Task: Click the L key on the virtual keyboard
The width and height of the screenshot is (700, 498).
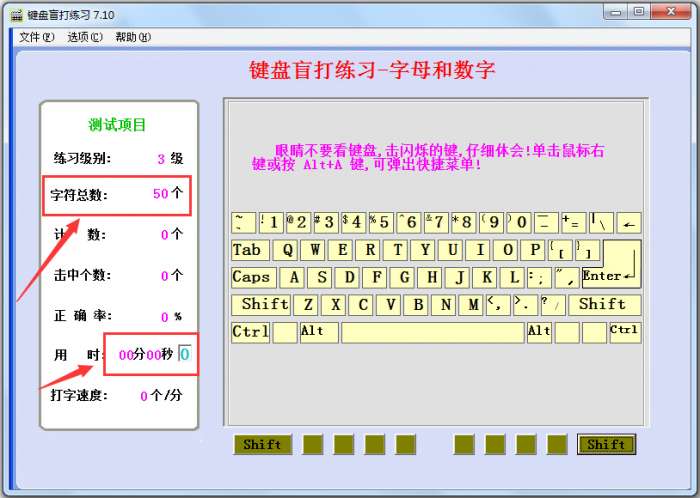Action: pos(514,278)
